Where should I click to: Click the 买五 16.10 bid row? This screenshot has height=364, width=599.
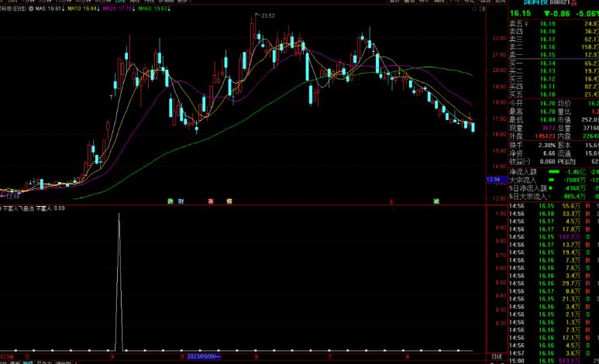tap(554, 94)
